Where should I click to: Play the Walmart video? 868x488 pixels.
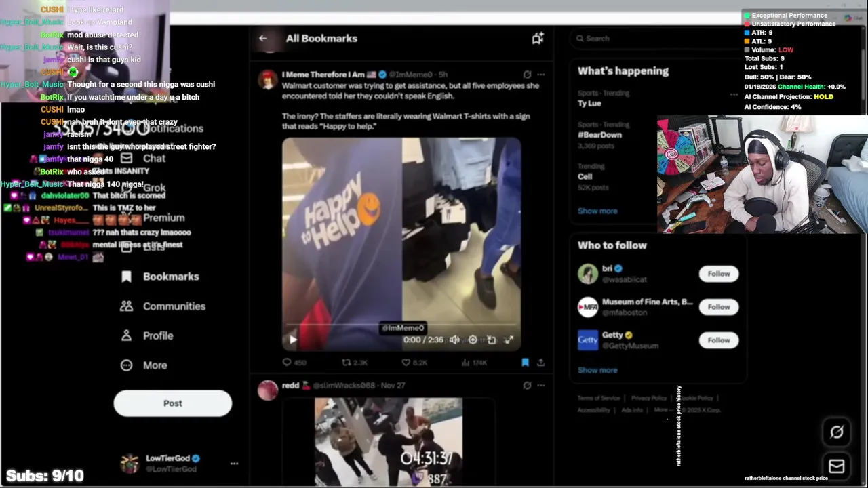tap(292, 340)
